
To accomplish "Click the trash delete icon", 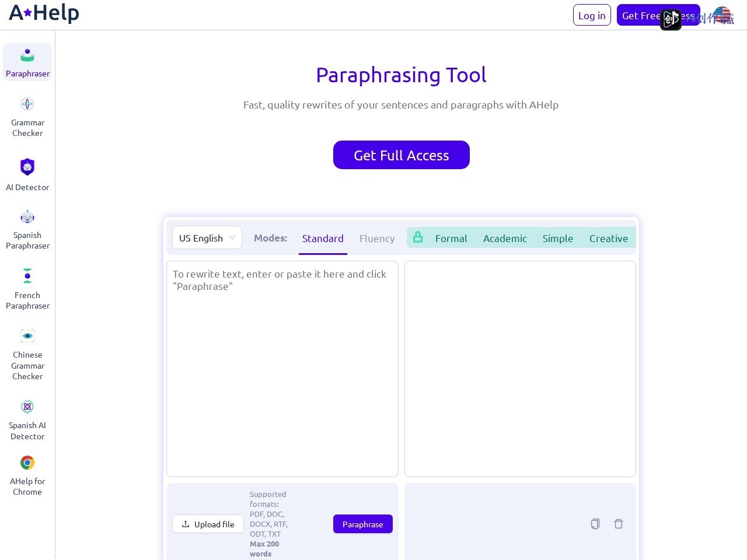I will click(619, 524).
